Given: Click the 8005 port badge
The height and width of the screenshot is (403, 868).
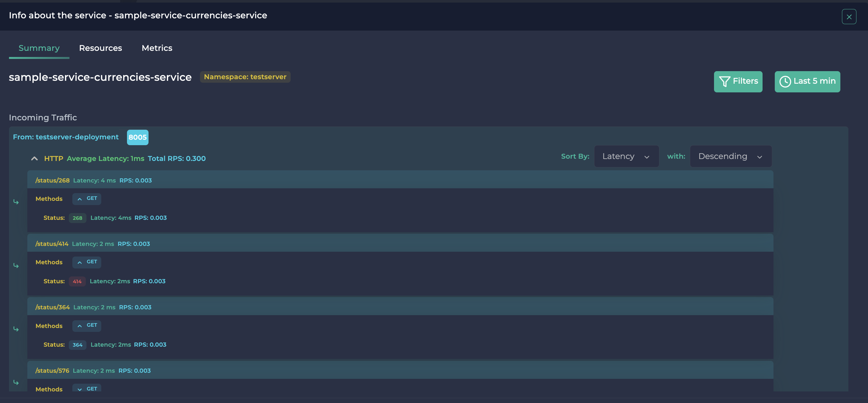Looking at the screenshot, I should click(x=138, y=137).
